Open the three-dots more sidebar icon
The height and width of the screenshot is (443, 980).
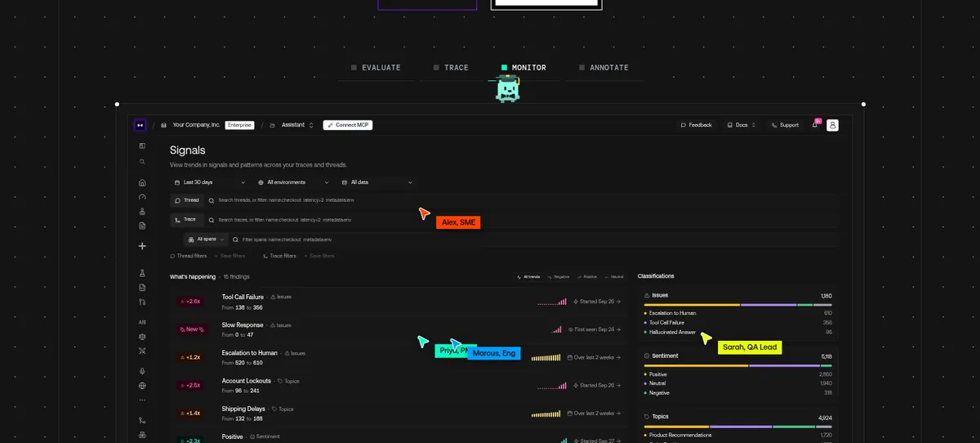tap(142, 400)
